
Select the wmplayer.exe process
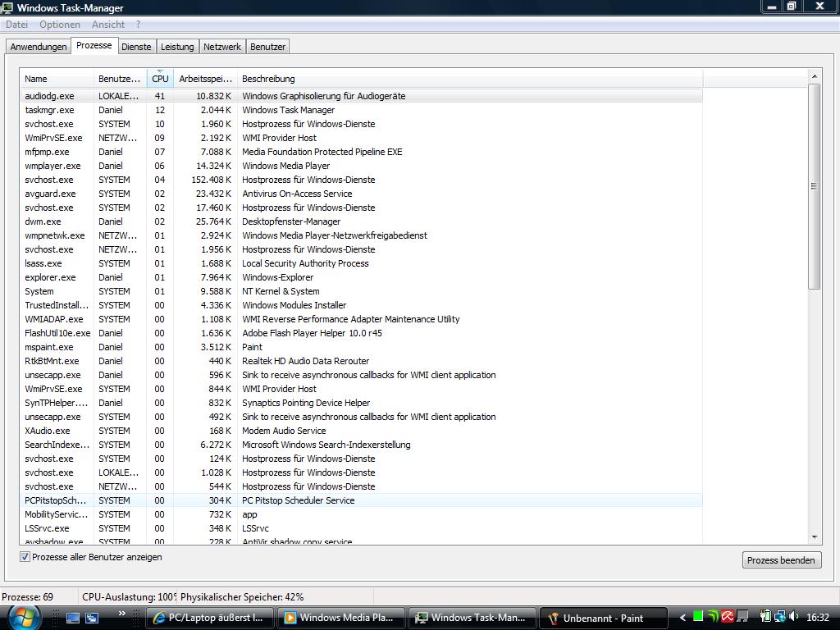(x=361, y=166)
